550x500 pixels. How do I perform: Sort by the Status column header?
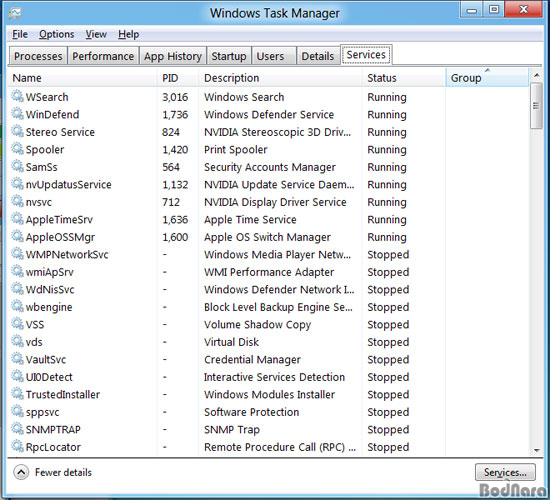(404, 78)
